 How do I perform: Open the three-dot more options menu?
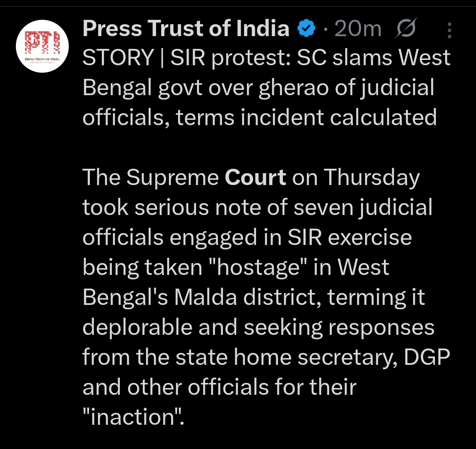point(449,30)
